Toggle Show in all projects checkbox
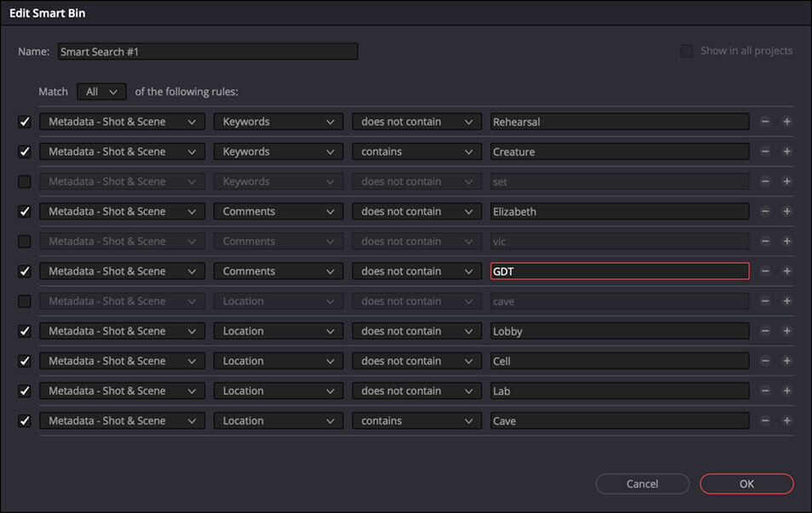Image resolution: width=812 pixels, height=513 pixels. point(686,51)
